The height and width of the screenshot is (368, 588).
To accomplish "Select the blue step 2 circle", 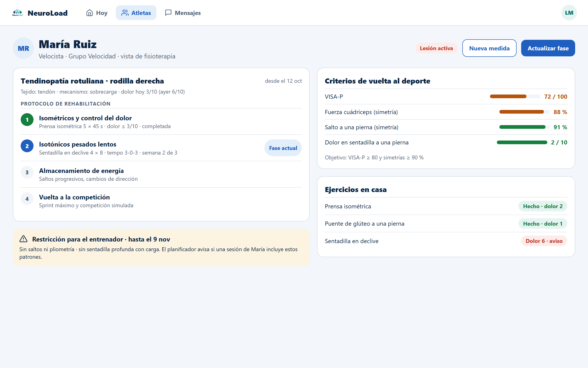I will coord(27,146).
